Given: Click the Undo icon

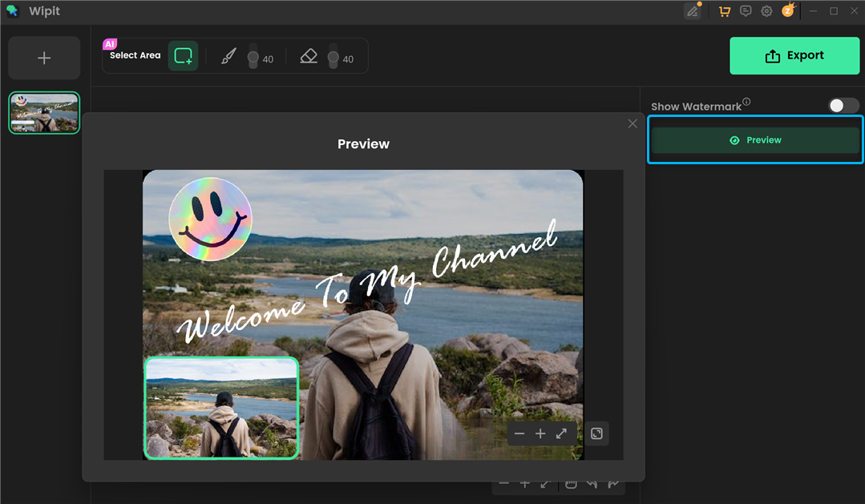Looking at the screenshot, I should (x=592, y=482).
